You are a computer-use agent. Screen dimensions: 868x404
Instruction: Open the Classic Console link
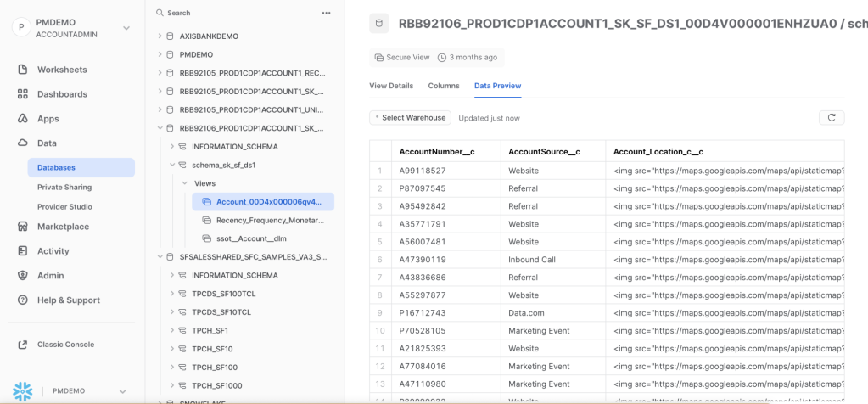click(66, 345)
